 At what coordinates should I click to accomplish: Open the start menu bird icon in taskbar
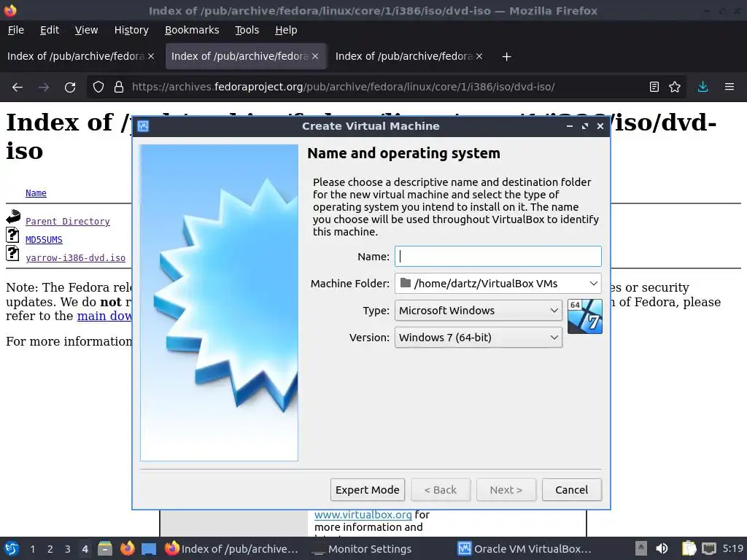[12, 548]
